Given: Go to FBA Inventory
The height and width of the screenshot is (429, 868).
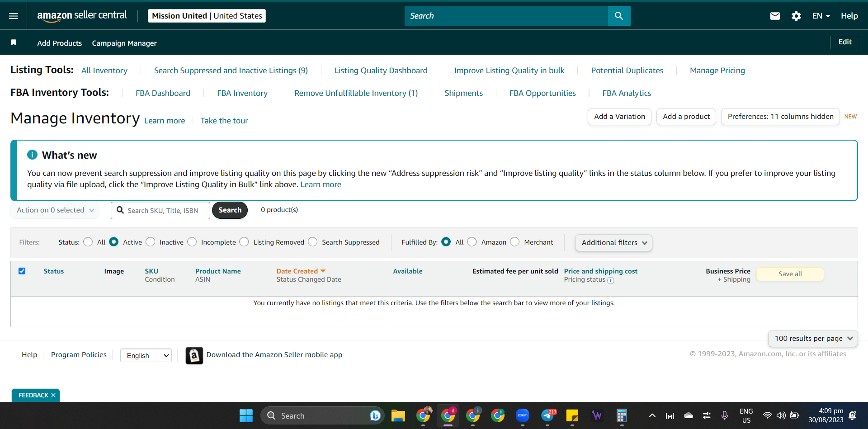Looking at the screenshot, I should pyautogui.click(x=242, y=93).
